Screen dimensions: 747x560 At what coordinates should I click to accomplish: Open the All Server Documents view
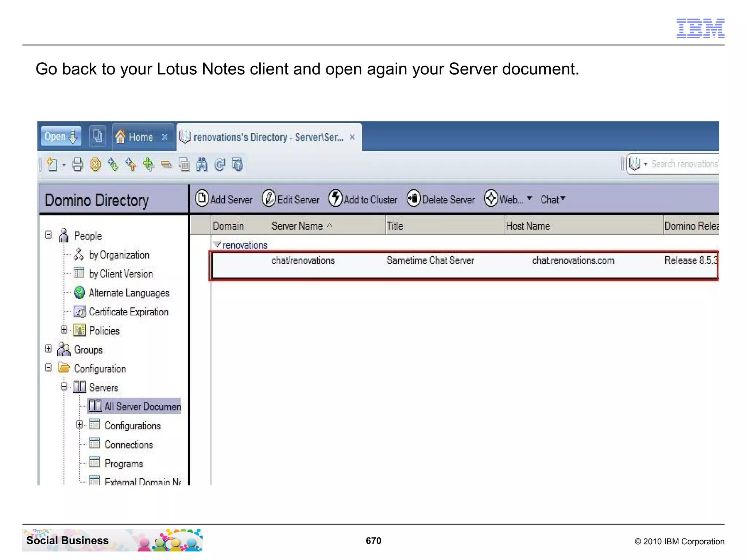(134, 406)
